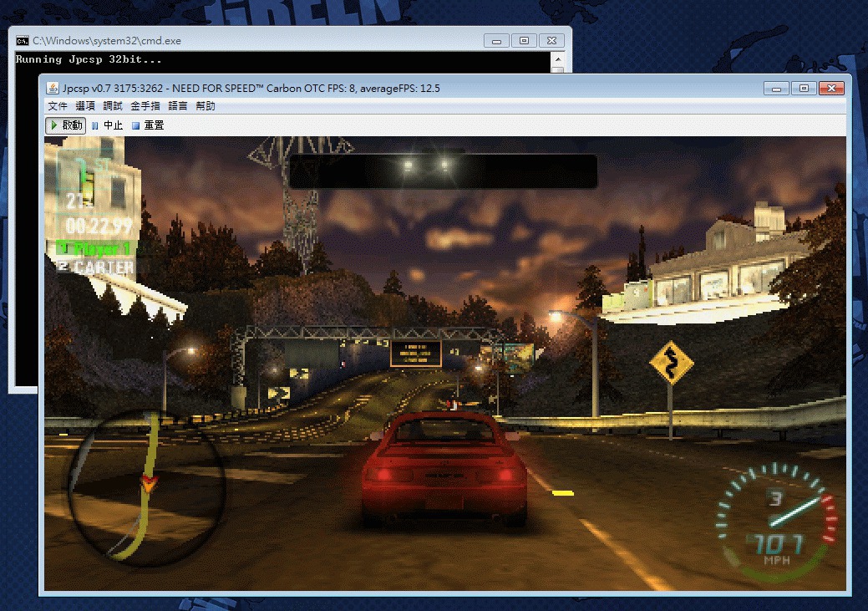The width and height of the screenshot is (868, 611).
Task: Pause emulation with the 中止 button
Action: pos(108,125)
